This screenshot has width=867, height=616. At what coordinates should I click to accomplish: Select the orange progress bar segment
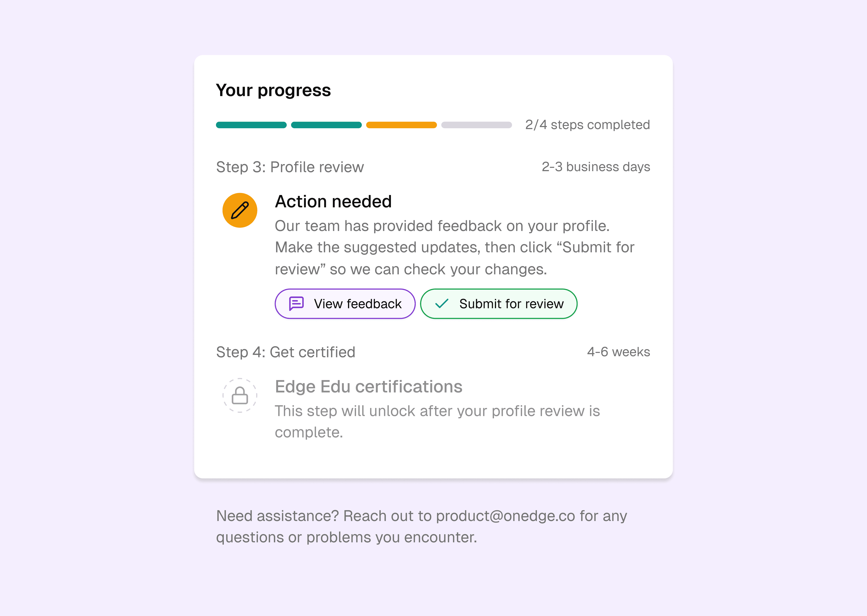(x=401, y=125)
